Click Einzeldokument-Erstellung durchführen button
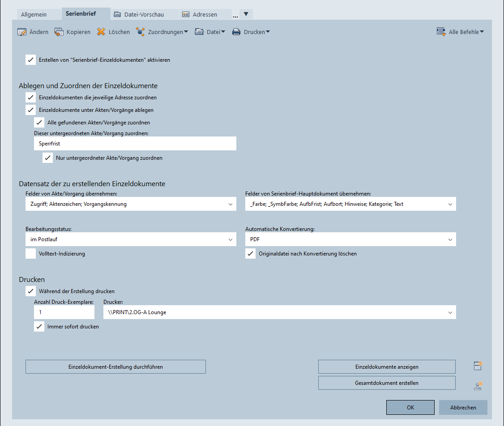This screenshot has height=426, width=504. click(x=115, y=367)
